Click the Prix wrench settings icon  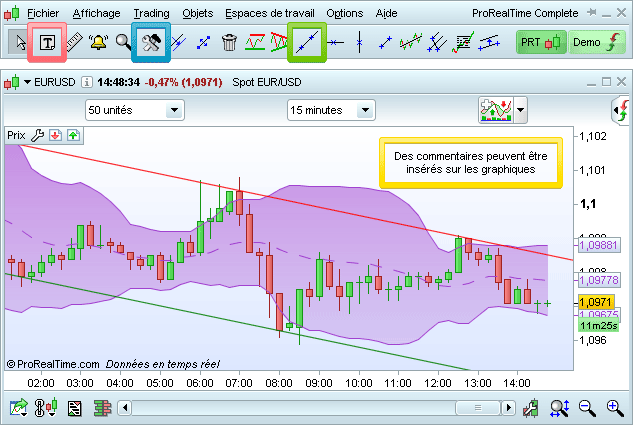coord(38,135)
